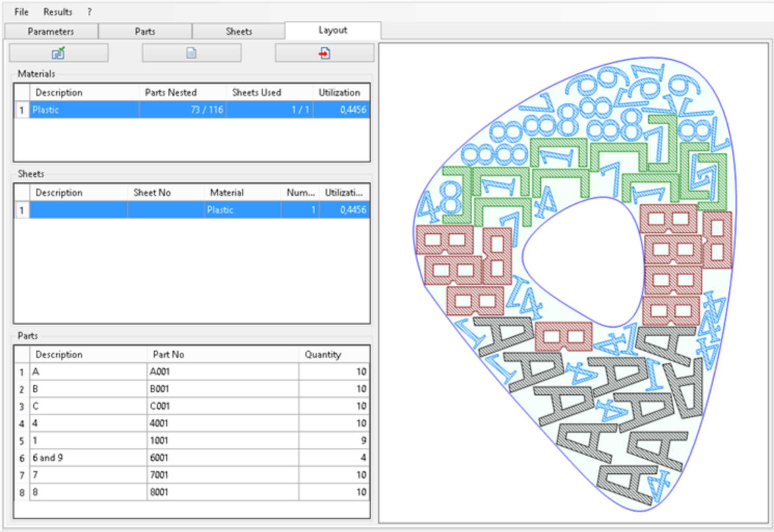
Task: Select the '6 and 9' part row
Action: tap(192, 458)
